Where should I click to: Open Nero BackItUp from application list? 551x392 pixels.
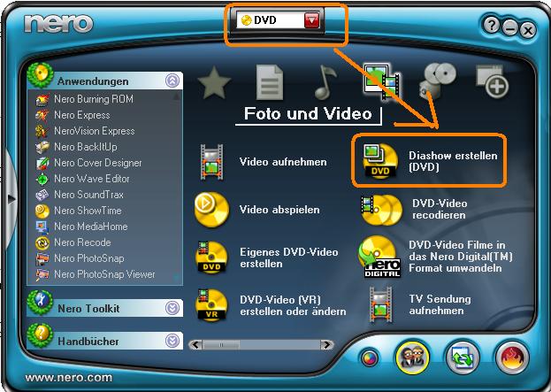pos(86,147)
